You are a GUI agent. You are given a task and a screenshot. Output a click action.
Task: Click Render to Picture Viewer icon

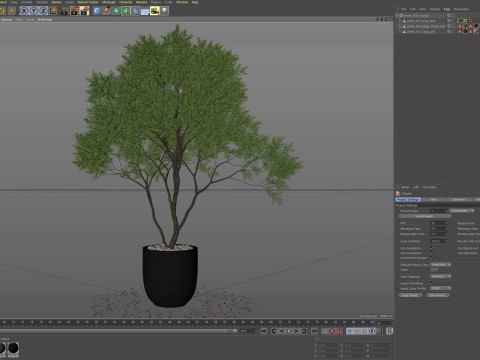tap(75, 11)
